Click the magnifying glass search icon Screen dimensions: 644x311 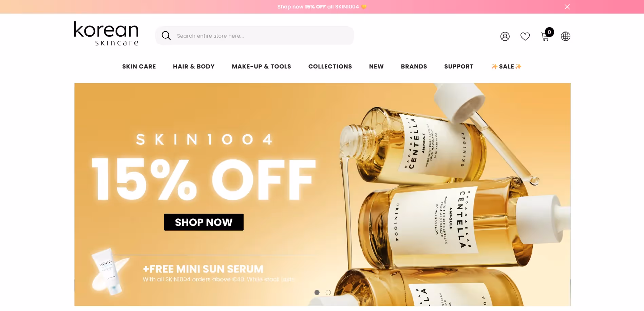tap(166, 36)
